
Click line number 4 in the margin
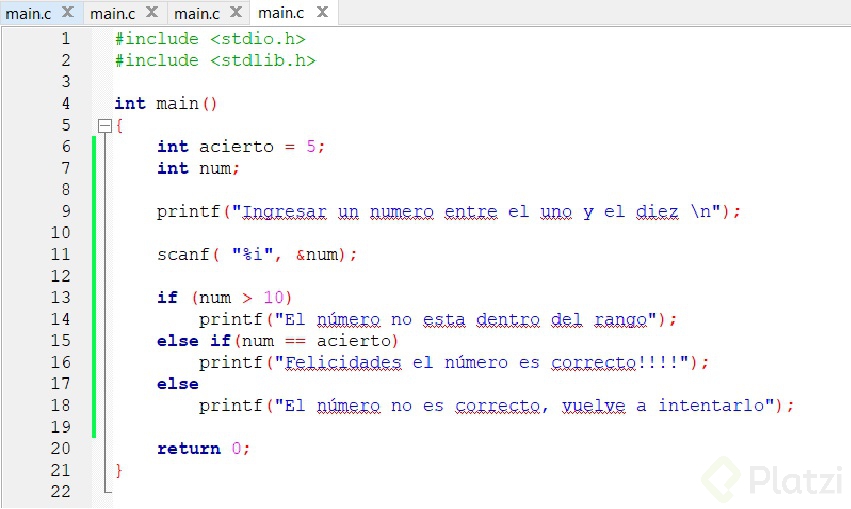tap(66, 103)
